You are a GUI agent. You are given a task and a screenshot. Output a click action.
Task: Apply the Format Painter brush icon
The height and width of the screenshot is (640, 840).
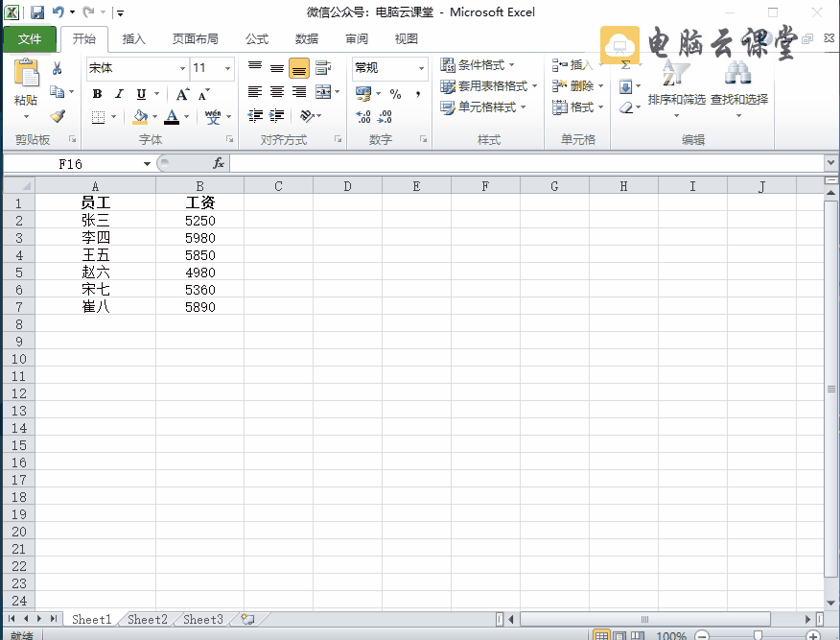tap(58, 117)
